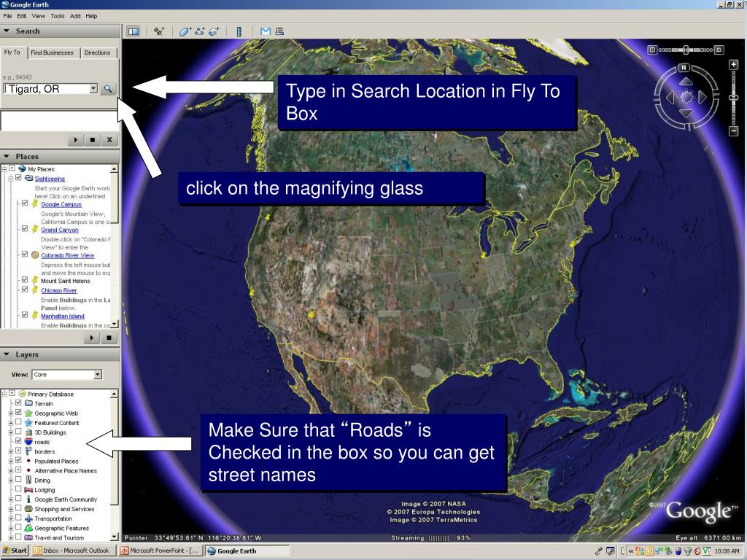This screenshot has width=747, height=560.
Task: Click the print toolbar icon
Action: click(x=279, y=31)
